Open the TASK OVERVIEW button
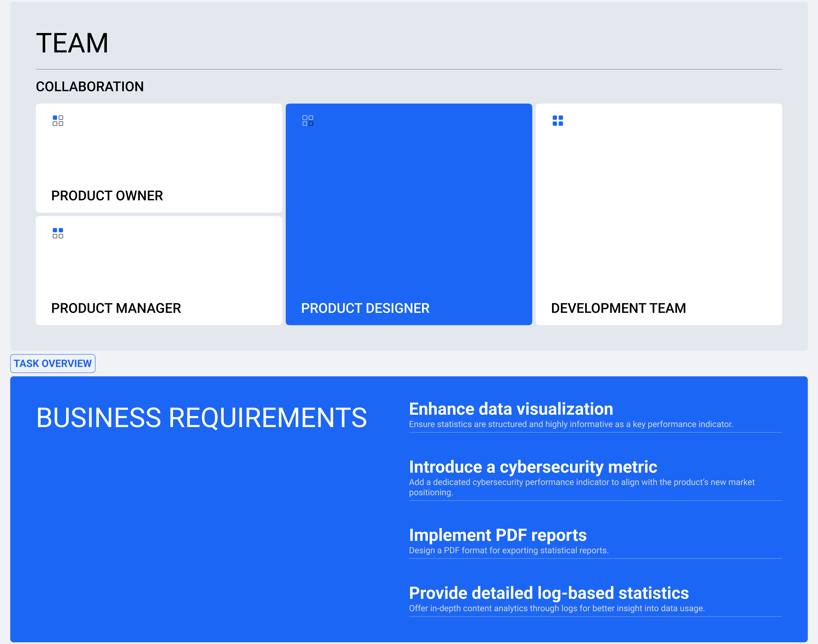Viewport: 818px width, 644px height. (53, 363)
